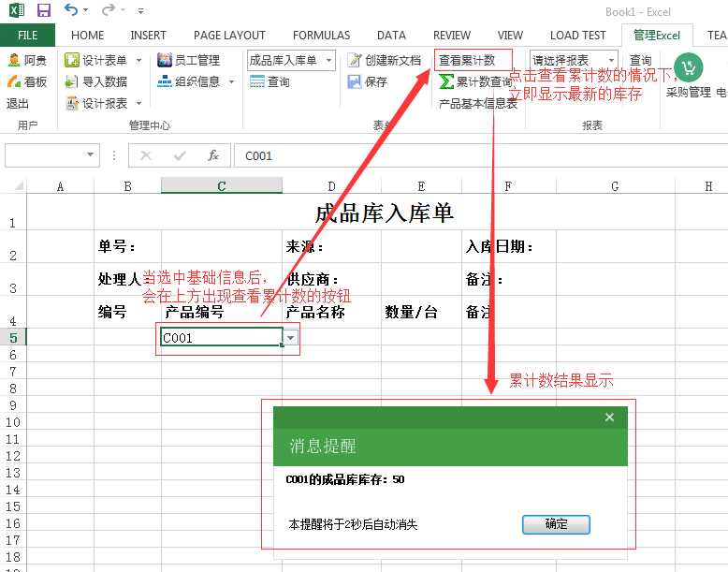Click the Redo arrow icon
The width and height of the screenshot is (728, 572).
[108, 9]
